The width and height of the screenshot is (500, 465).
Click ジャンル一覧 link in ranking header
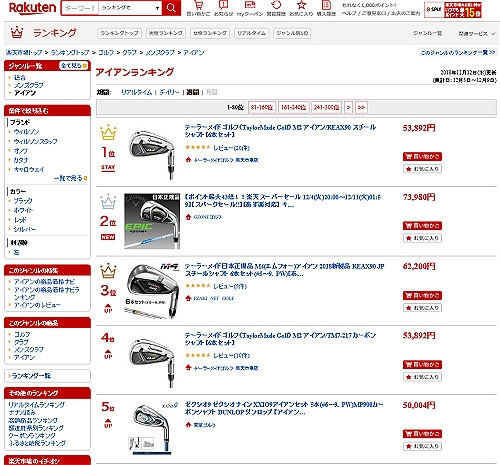click(428, 33)
